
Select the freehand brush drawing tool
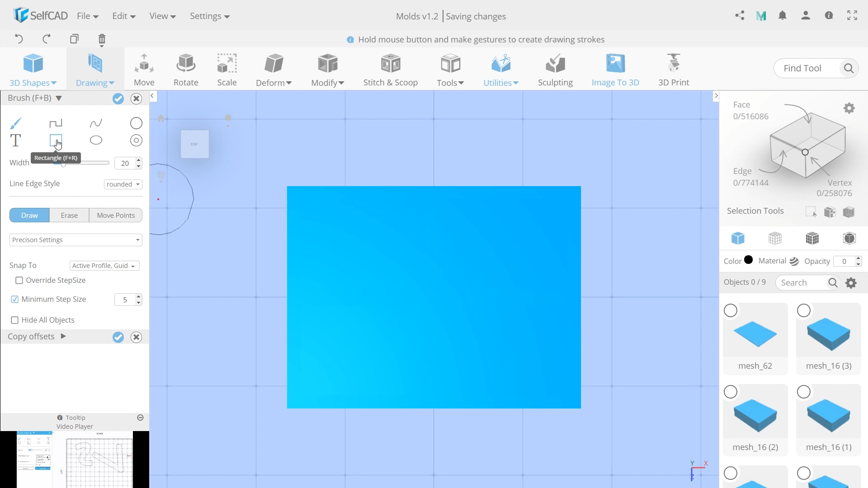pos(15,123)
